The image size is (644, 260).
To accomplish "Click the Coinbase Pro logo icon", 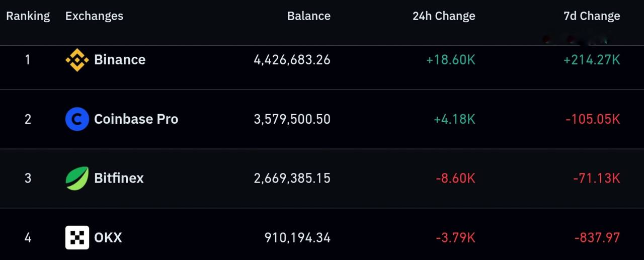I will pos(77,119).
